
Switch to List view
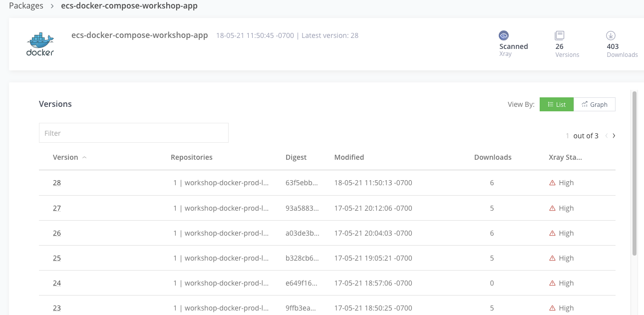click(x=557, y=104)
